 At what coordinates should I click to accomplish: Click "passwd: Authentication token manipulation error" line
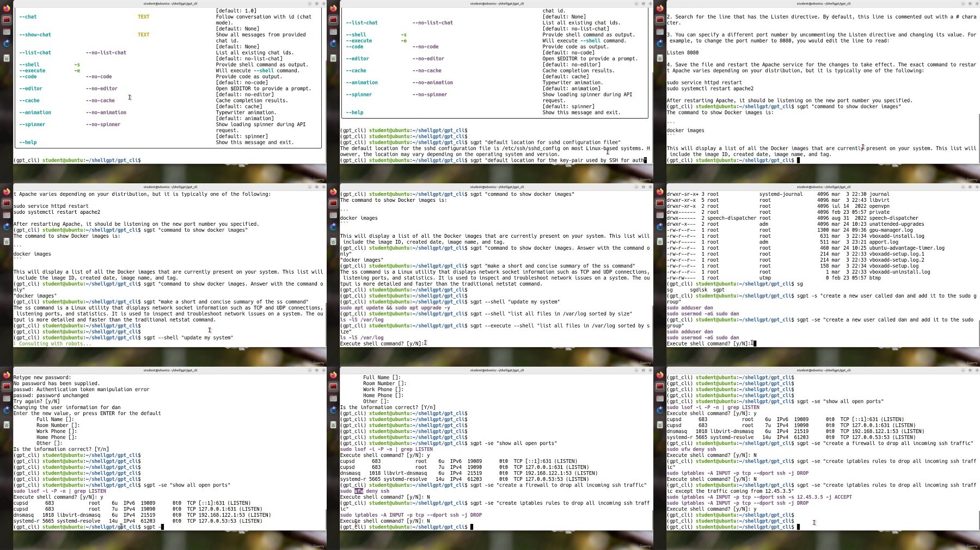[81, 390]
